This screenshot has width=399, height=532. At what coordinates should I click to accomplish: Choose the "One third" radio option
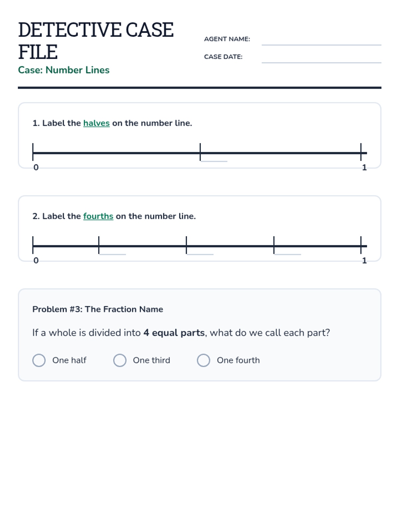[120, 360]
